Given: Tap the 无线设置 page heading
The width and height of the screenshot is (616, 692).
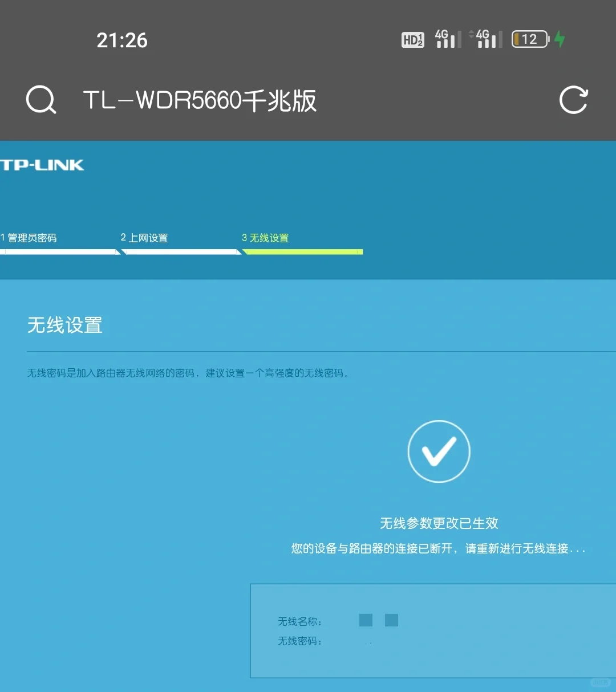Looking at the screenshot, I should 64,325.
